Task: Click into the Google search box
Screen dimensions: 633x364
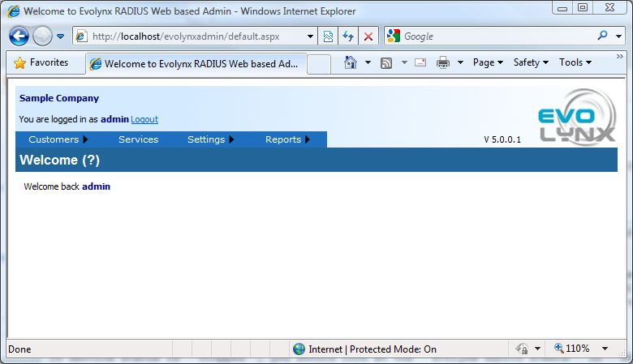Action: [x=495, y=36]
